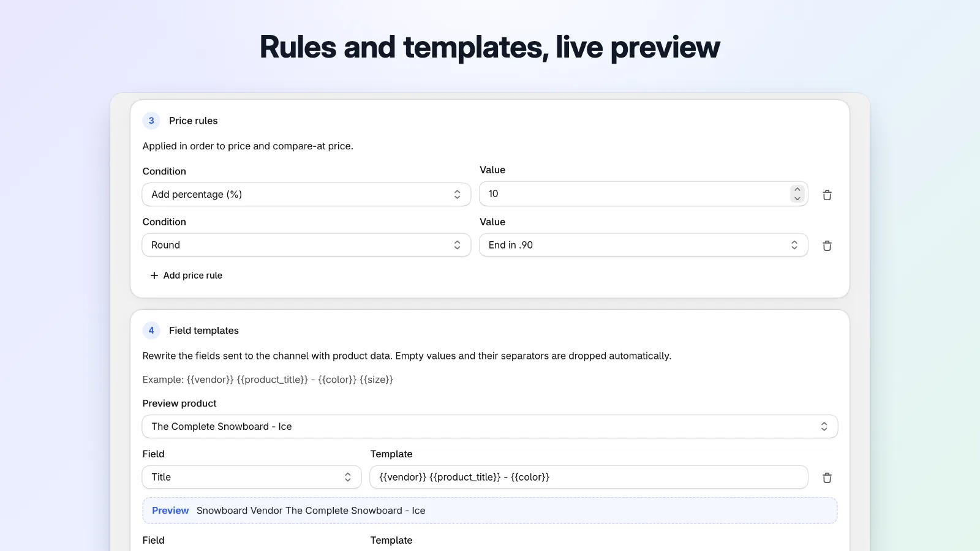Open the Round condition dropdown
Viewport: 980px width, 551px height.
click(x=306, y=245)
